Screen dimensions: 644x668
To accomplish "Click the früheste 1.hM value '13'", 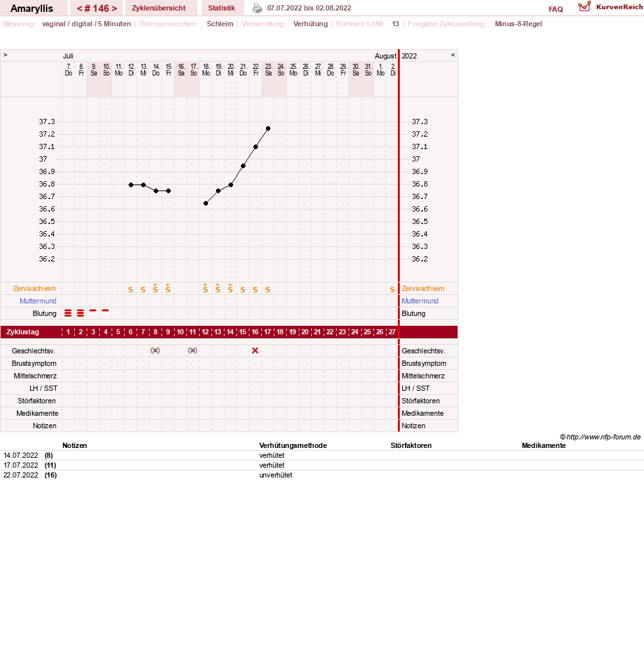I will point(396,24).
